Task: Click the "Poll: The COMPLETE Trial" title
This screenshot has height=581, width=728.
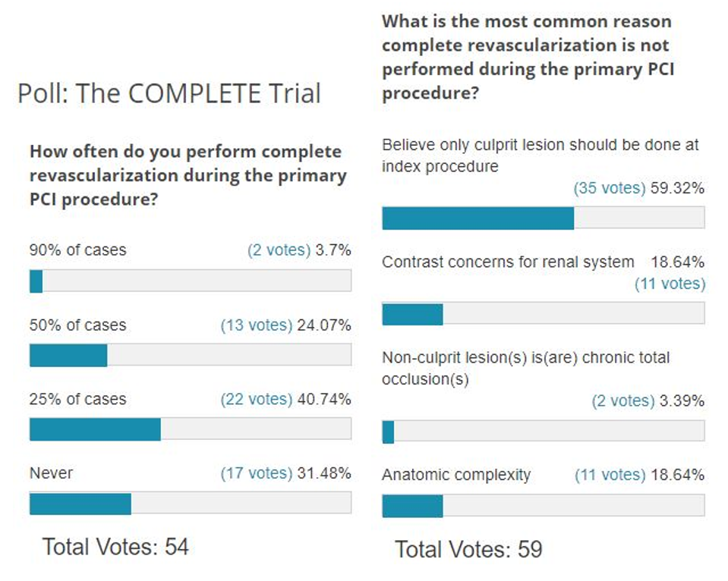Action: pos(169,93)
